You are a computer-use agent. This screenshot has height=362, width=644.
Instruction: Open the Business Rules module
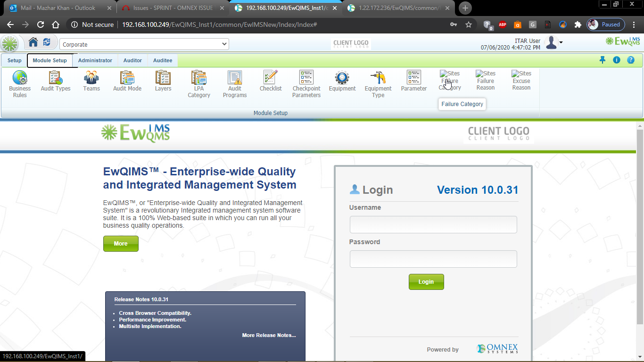[x=20, y=84]
